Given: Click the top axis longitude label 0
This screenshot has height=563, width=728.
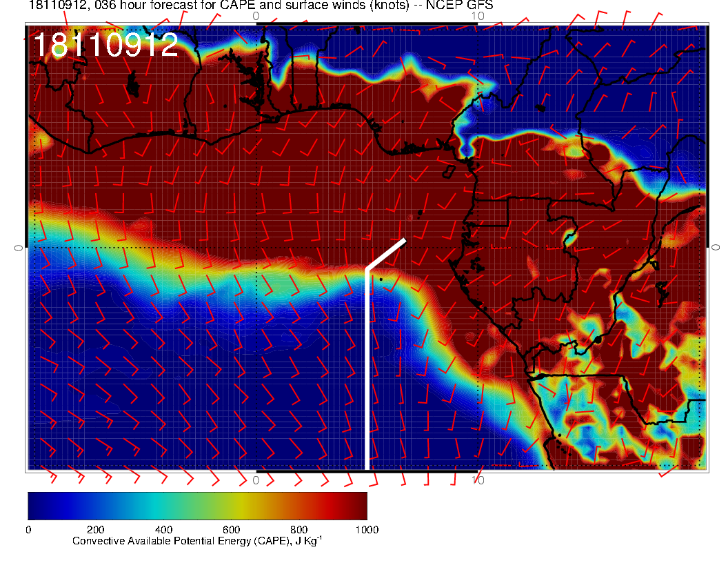Looking at the screenshot, I should click(256, 16).
